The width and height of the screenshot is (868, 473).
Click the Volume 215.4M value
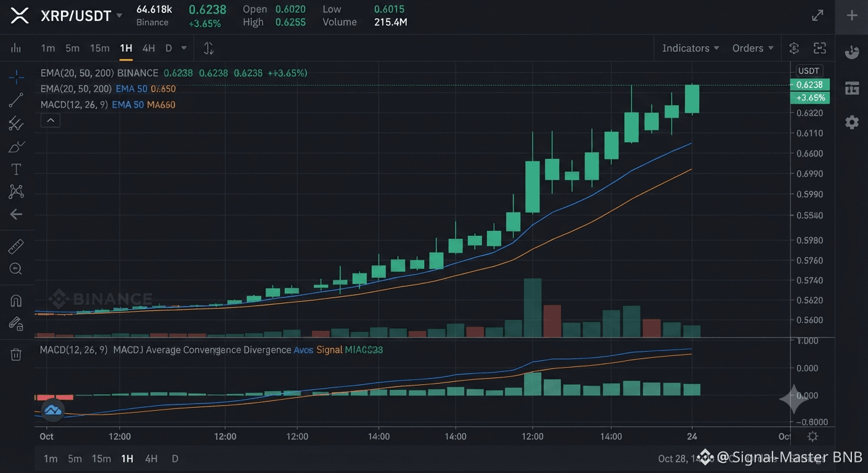click(390, 22)
